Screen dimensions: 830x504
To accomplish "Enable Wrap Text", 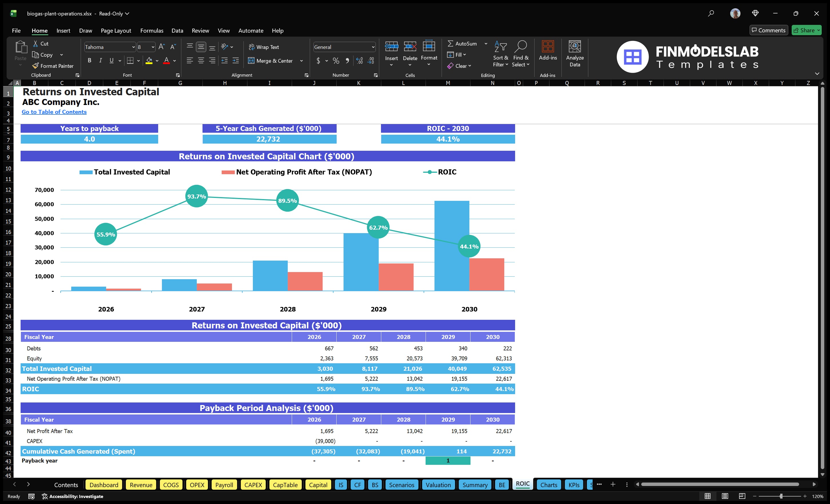I will click(x=264, y=47).
